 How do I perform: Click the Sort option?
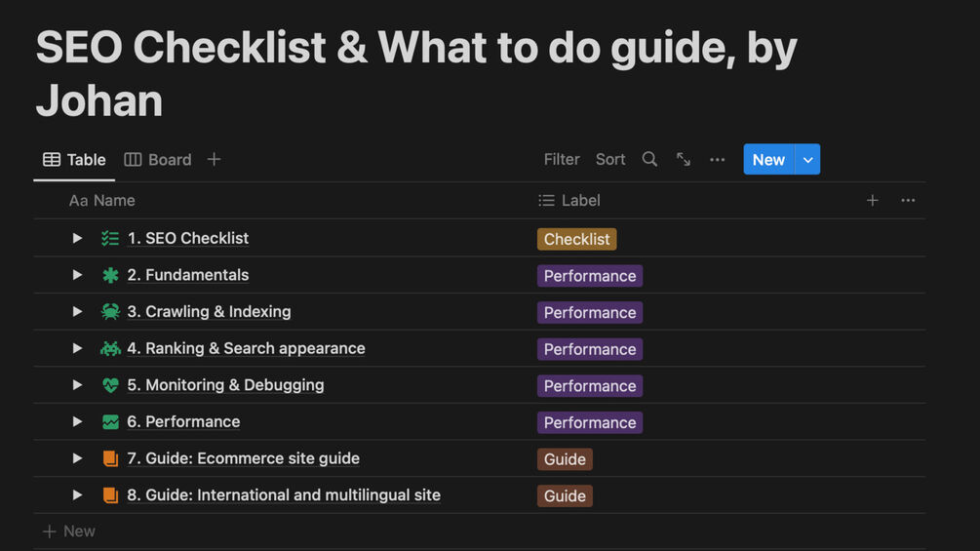pos(610,159)
